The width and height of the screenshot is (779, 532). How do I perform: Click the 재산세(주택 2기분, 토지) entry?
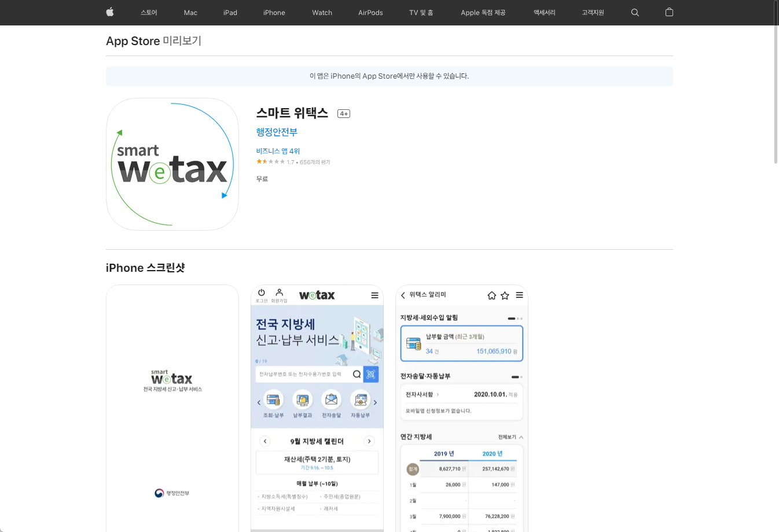point(317,463)
